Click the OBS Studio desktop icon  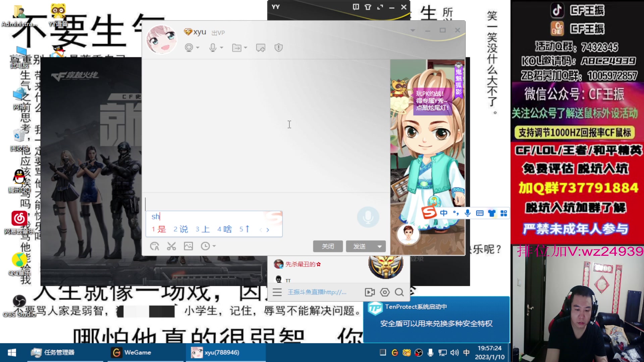point(19,306)
